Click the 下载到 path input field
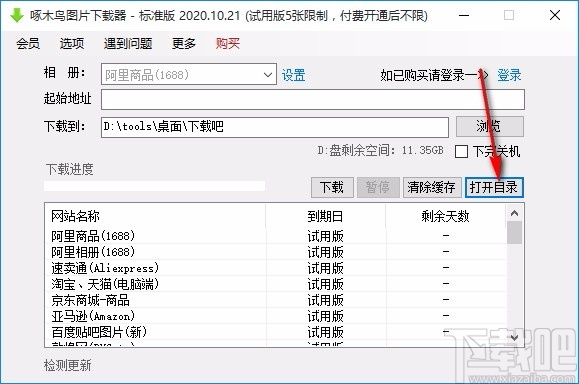This screenshot has width=579, height=384. pos(275,127)
